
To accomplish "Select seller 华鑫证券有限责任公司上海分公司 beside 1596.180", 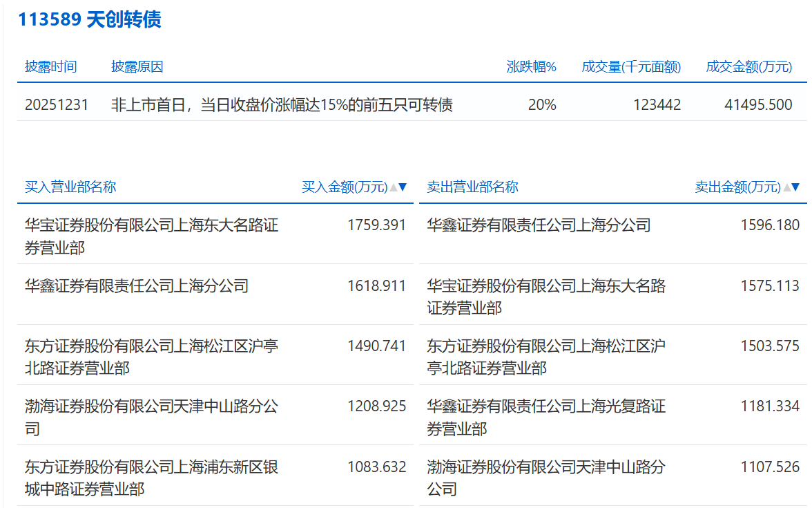I will (x=539, y=225).
